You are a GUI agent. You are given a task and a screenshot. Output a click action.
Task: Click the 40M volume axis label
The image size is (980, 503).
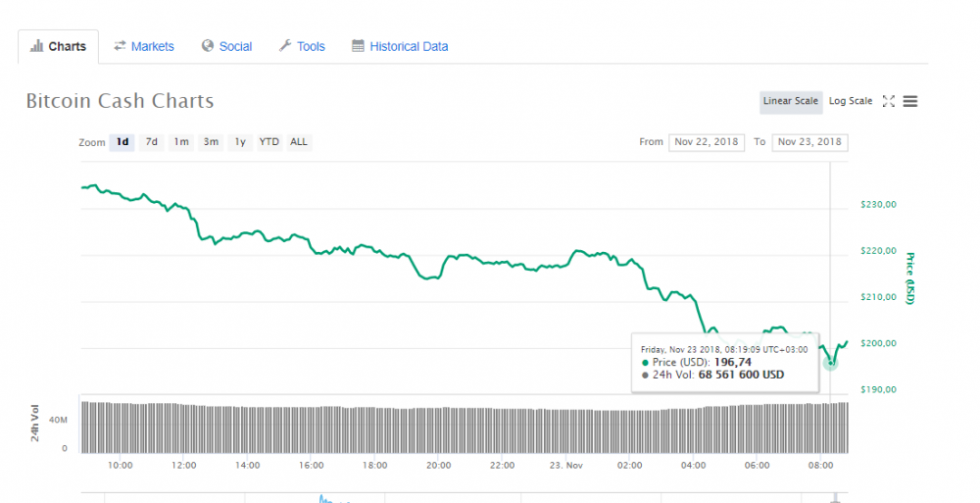click(x=58, y=420)
